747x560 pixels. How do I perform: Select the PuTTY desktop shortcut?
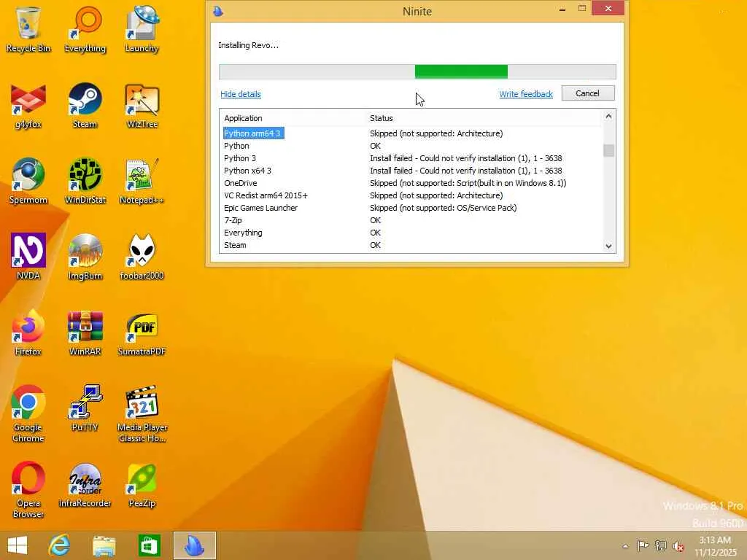[85, 408]
